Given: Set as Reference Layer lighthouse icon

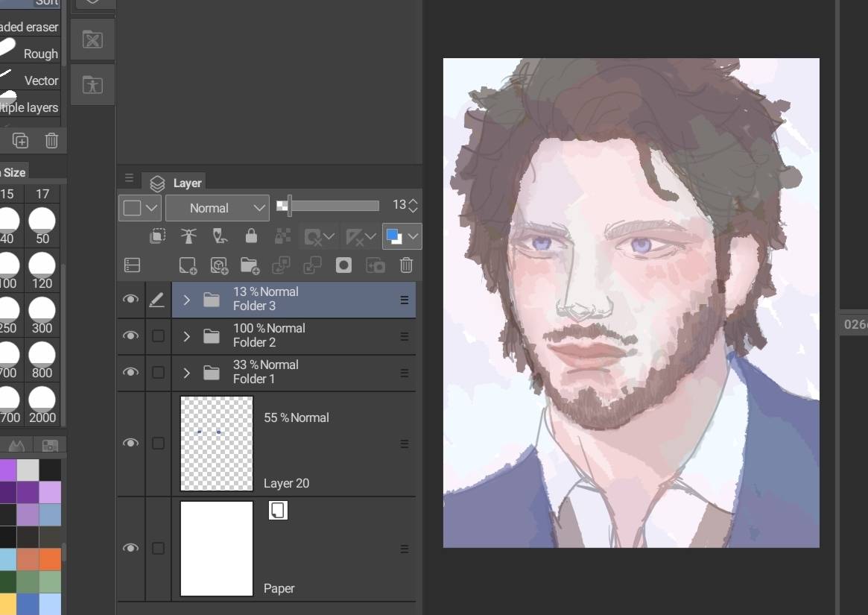Looking at the screenshot, I should [189, 236].
